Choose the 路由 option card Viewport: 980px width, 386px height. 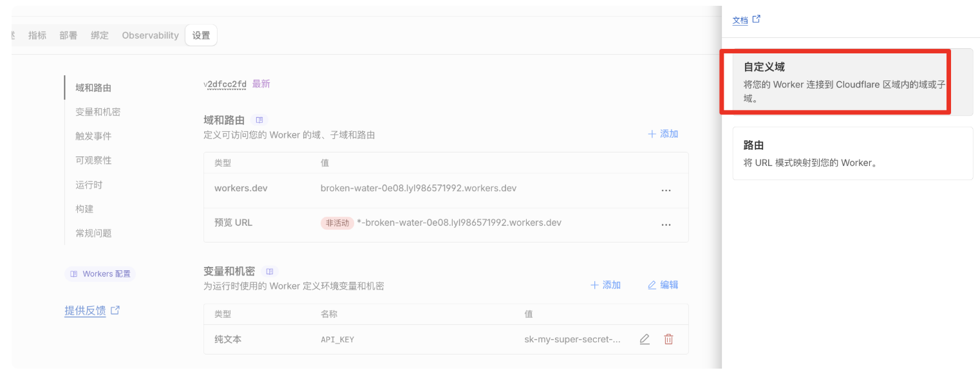[853, 153]
